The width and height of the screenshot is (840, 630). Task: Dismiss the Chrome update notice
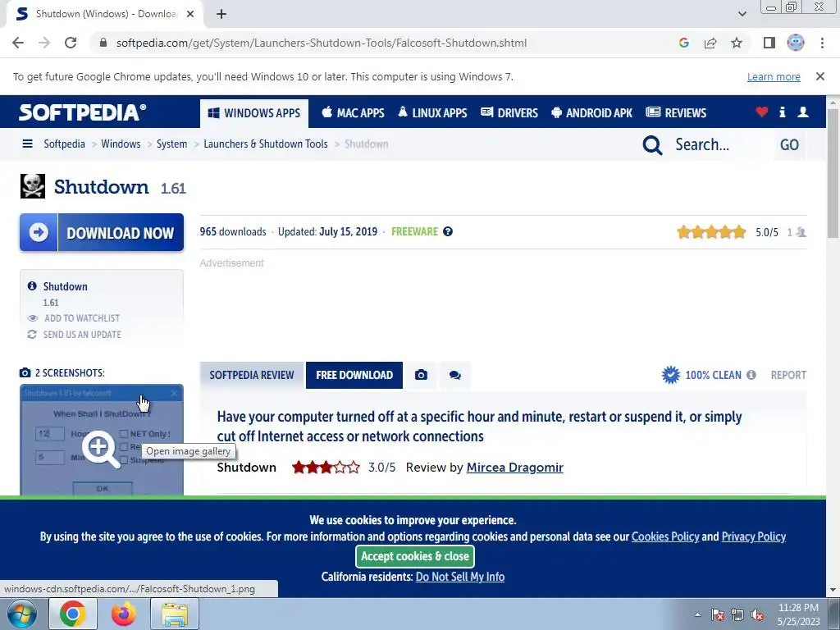(820, 76)
